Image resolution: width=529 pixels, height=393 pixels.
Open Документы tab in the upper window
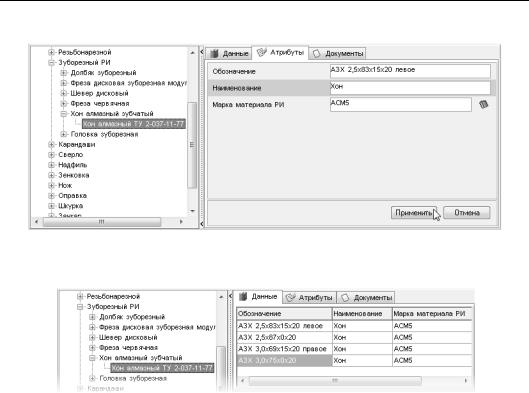338,53
